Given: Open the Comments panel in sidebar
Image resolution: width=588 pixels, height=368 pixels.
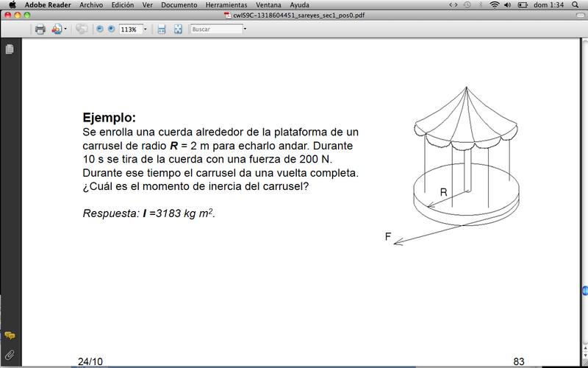Looking at the screenshot, I should (10, 336).
